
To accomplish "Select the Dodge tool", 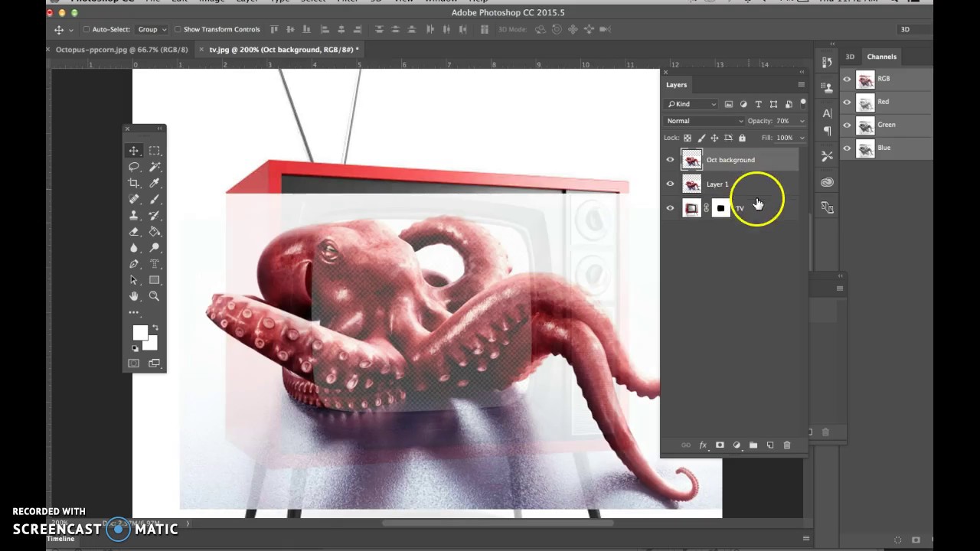I will (x=155, y=247).
